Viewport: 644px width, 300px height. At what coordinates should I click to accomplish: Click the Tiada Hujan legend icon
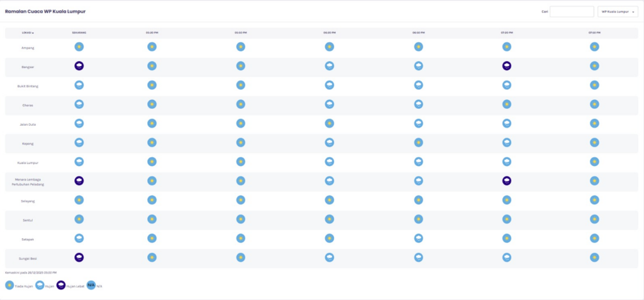click(x=9, y=285)
